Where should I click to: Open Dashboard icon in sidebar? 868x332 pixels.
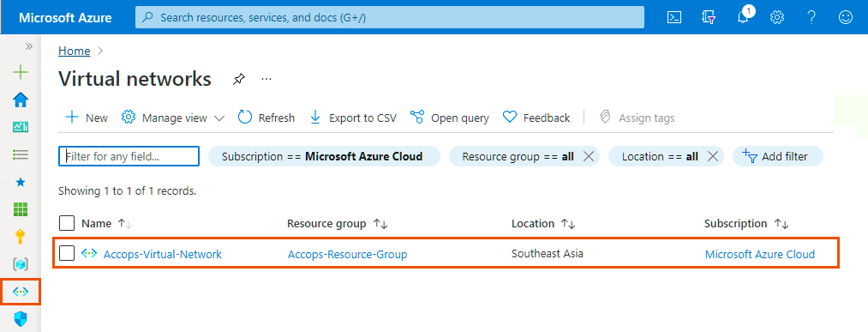[x=21, y=128]
